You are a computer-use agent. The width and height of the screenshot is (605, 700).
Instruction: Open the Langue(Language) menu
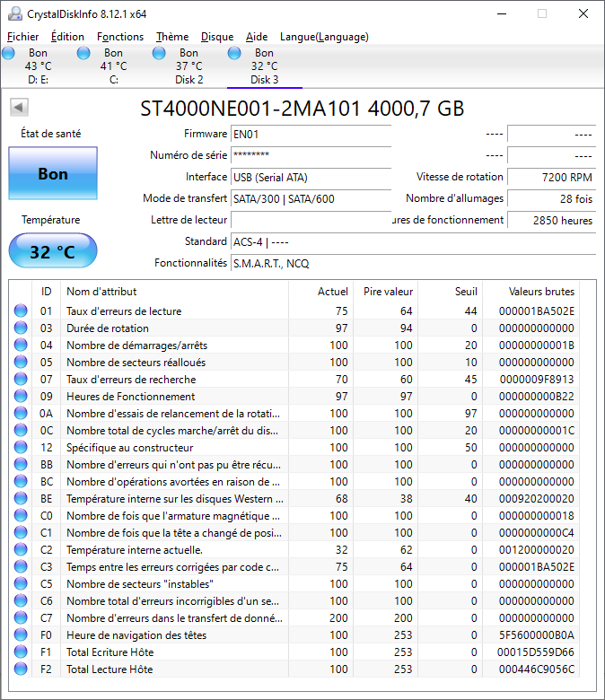324,37
